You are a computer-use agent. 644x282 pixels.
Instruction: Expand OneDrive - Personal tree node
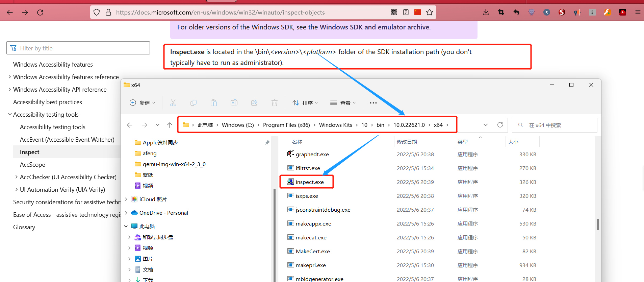tap(126, 213)
